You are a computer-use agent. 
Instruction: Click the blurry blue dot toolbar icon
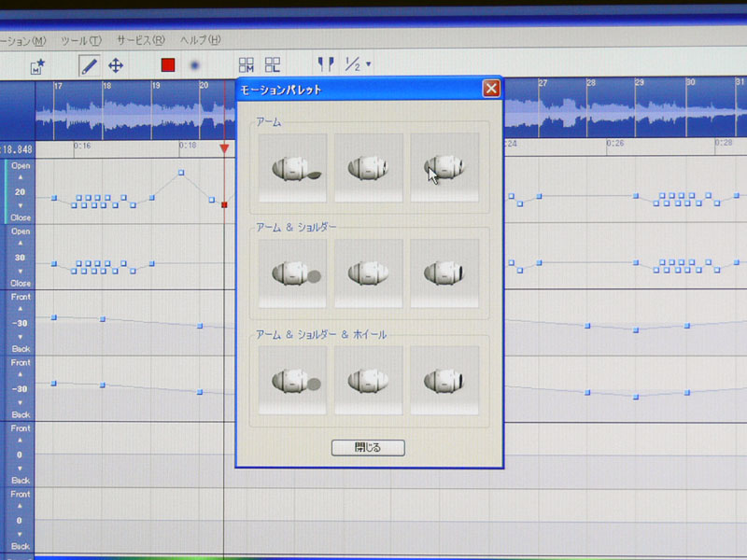click(x=195, y=65)
